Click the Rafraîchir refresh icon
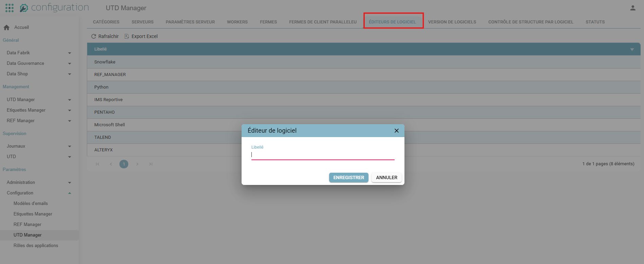 (94, 36)
